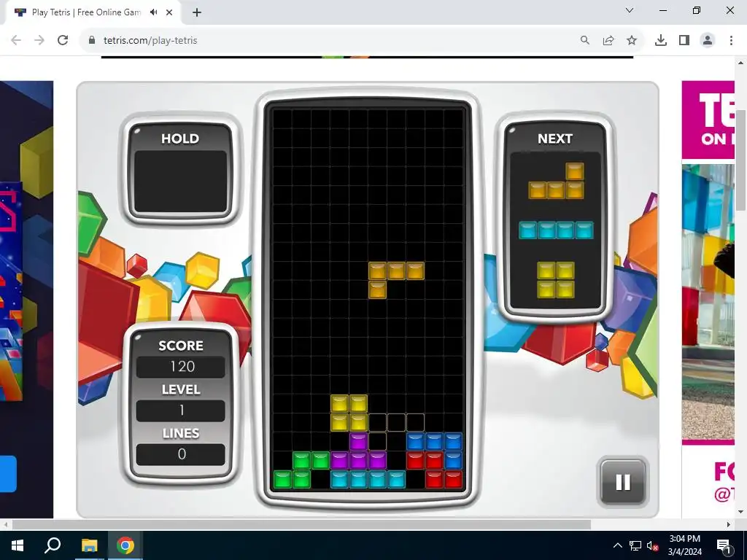This screenshot has width=747, height=560.
Task: Click the yellow O piece in NEXT
Action: 556,280
